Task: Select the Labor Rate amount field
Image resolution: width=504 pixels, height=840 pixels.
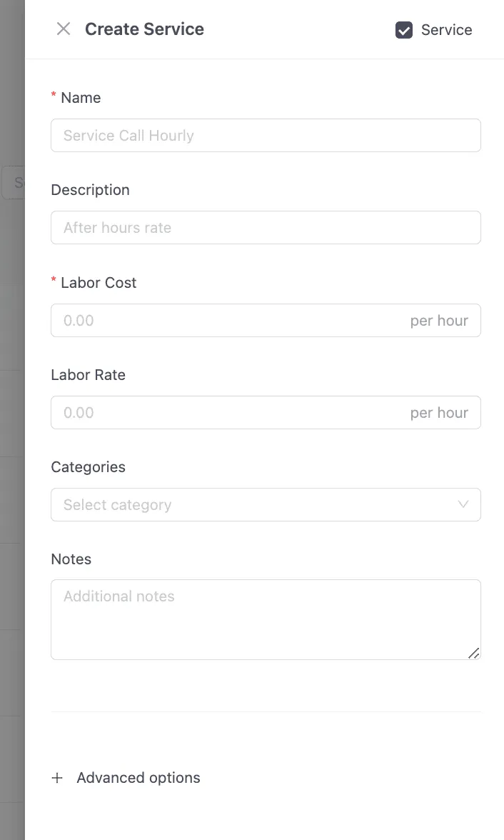Action: coord(228,413)
